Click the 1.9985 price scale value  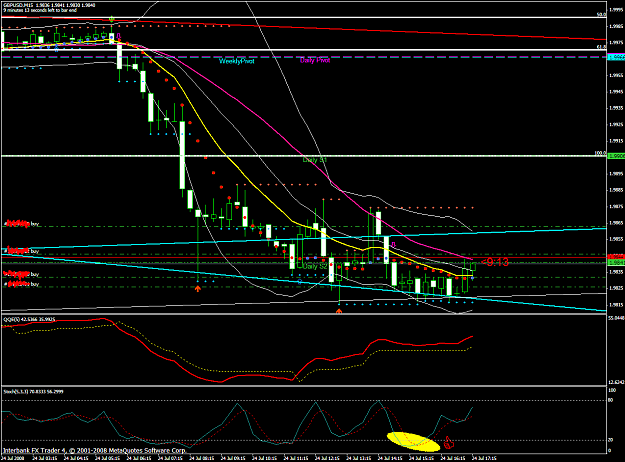[616, 26]
